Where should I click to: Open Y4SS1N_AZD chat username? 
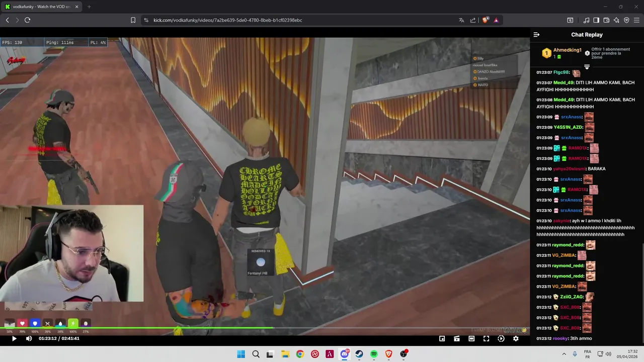tap(568, 127)
